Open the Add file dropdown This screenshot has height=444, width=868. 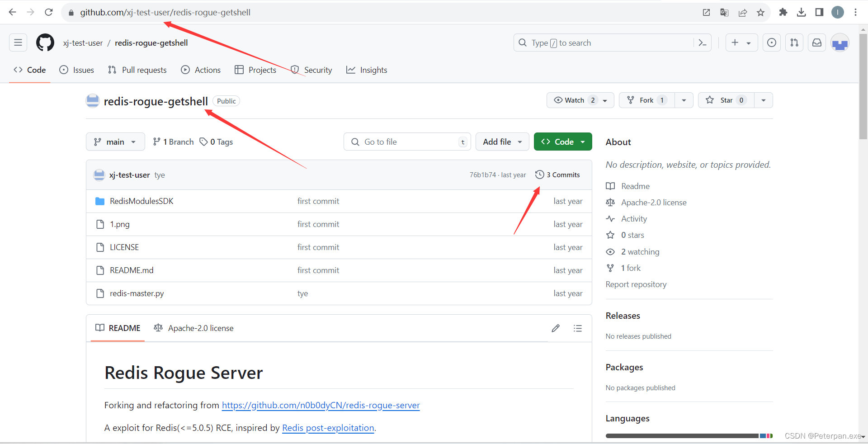(502, 142)
